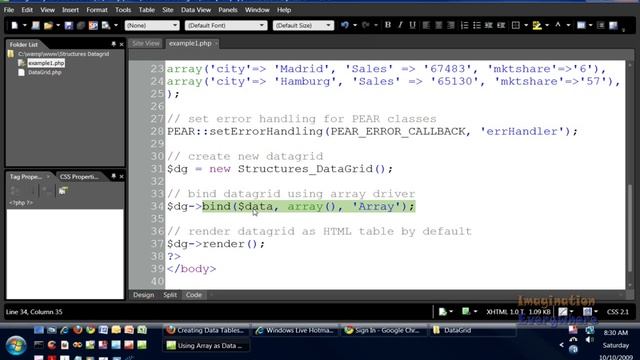Open the (Default Font) dropdown
The width and height of the screenshot is (640, 360).
coord(226,25)
